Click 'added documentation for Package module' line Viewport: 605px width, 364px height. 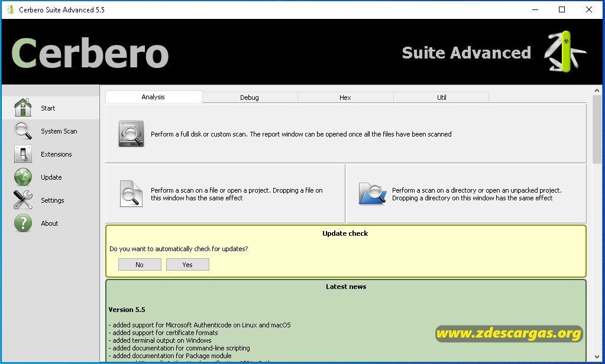click(170, 356)
